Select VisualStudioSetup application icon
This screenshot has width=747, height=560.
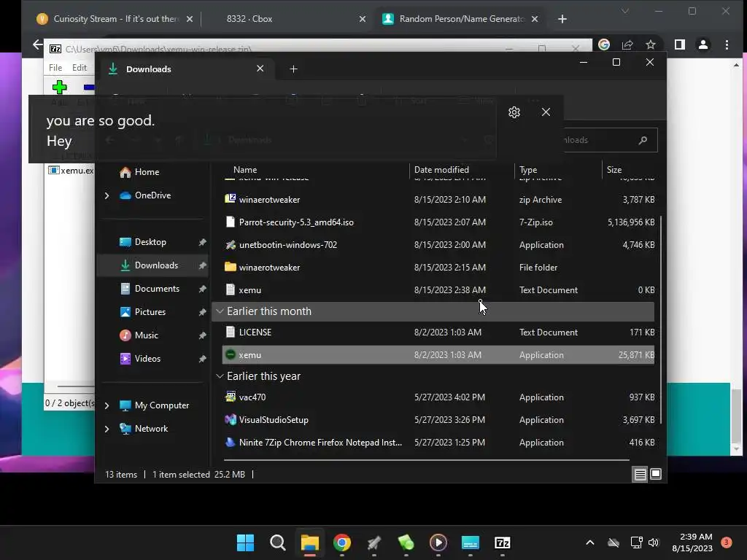click(x=231, y=419)
